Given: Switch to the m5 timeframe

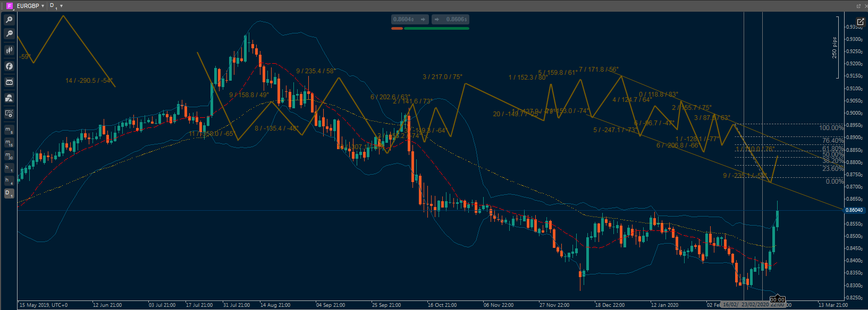Looking at the screenshot, I should pyautogui.click(x=9, y=130).
